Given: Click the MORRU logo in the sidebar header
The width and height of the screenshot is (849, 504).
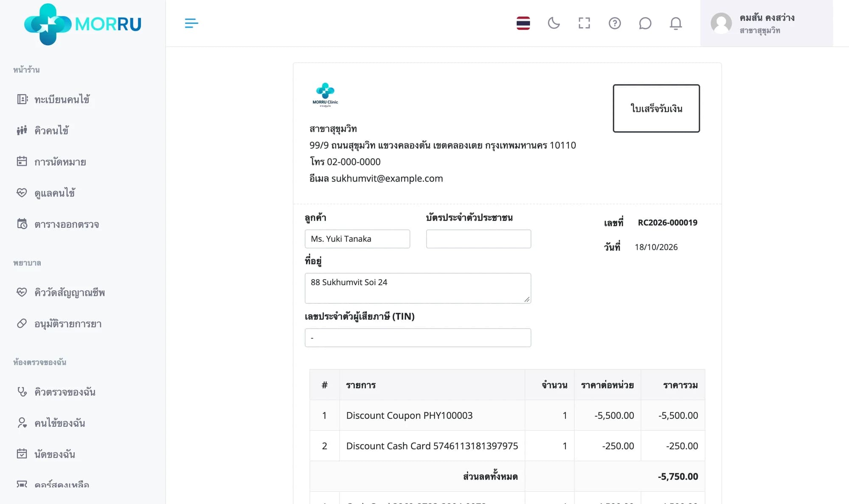Looking at the screenshot, I should [x=83, y=24].
